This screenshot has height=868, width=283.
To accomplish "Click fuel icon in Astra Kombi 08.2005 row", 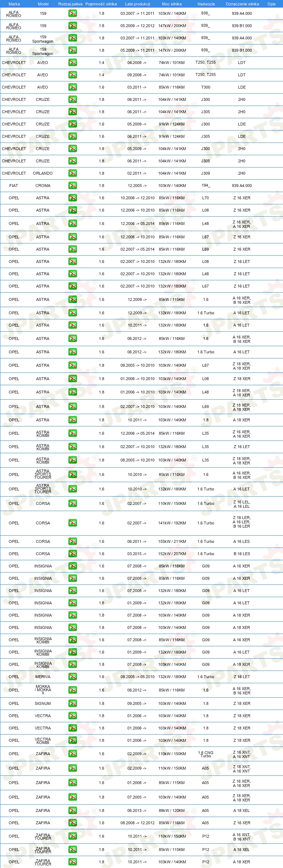I will click(x=72, y=460).
